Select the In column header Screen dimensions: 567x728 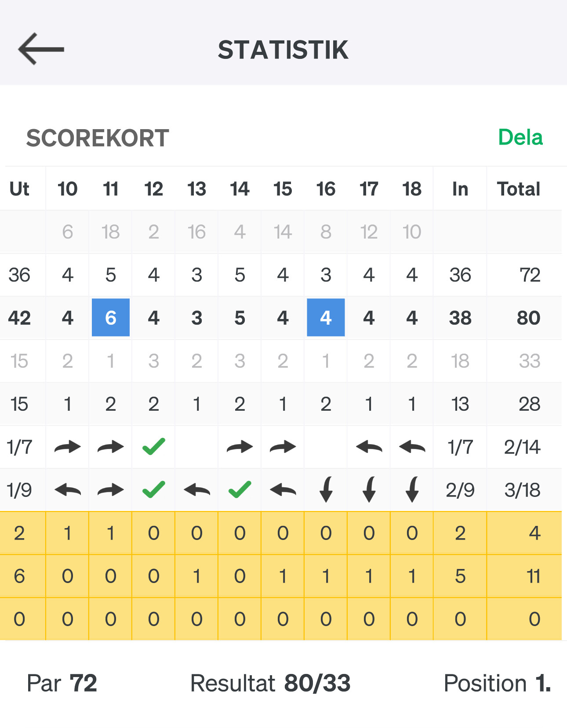coord(460,189)
